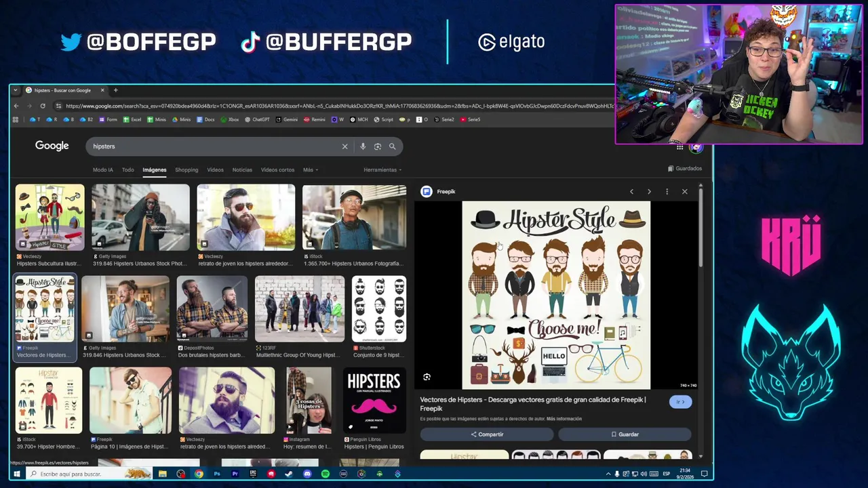This screenshot has height=488, width=868.
Task: Open the Docs bookmark
Action: 205,119
